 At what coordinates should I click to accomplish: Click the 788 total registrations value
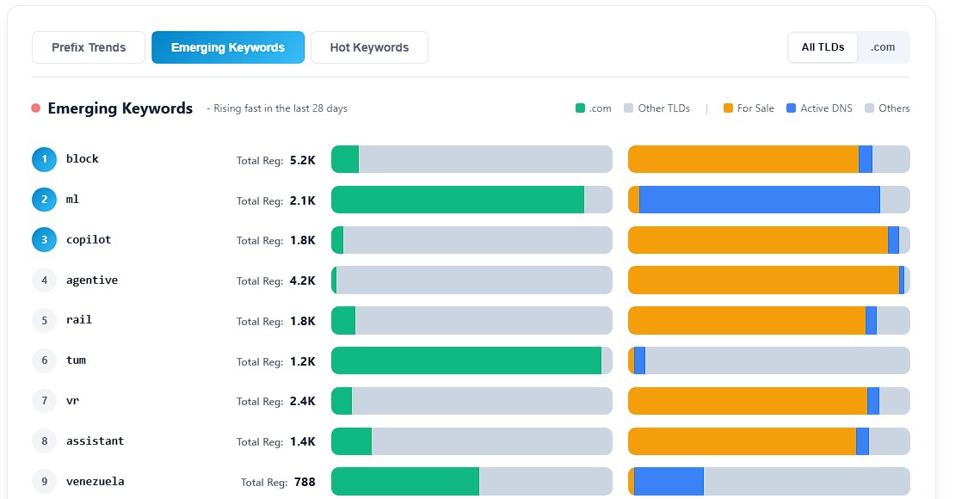click(305, 482)
